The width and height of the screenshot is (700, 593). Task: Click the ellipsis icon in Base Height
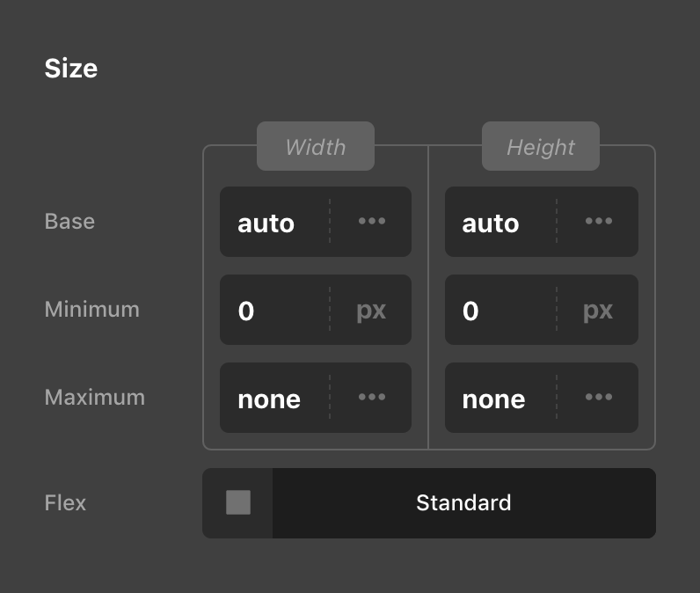[598, 222]
